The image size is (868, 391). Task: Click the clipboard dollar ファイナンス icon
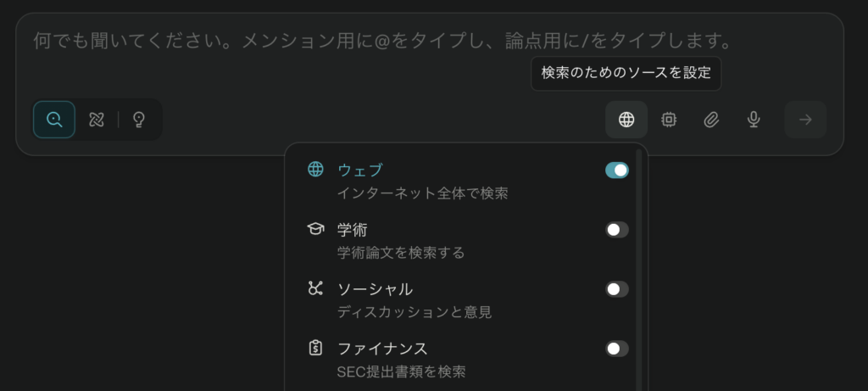(315, 348)
